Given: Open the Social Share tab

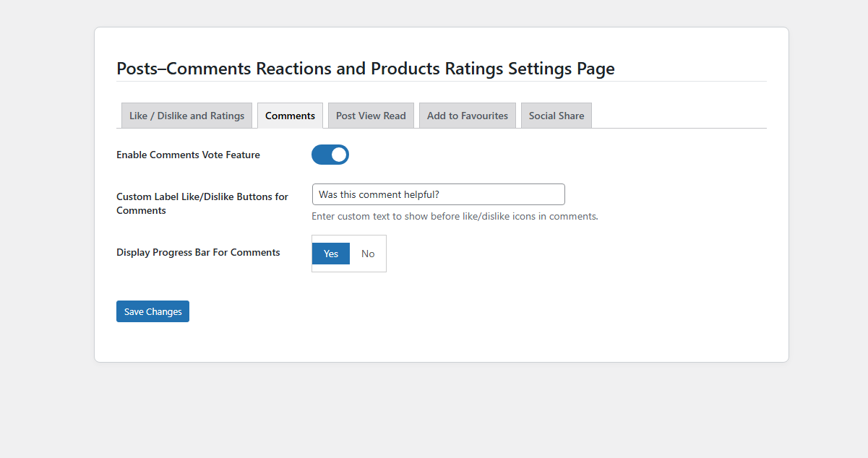Looking at the screenshot, I should pyautogui.click(x=556, y=116).
